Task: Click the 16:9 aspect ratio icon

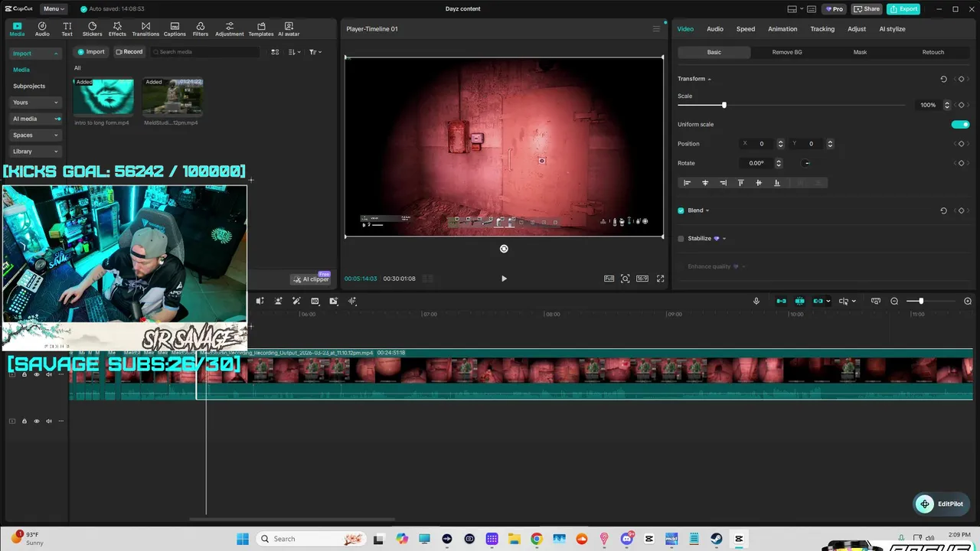Action: pyautogui.click(x=642, y=279)
